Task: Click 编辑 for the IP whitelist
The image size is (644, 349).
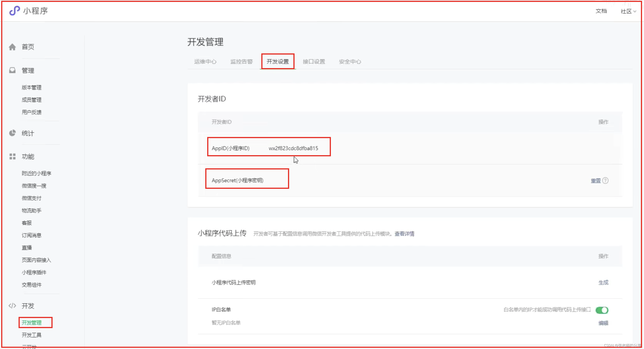Action: pyautogui.click(x=603, y=323)
